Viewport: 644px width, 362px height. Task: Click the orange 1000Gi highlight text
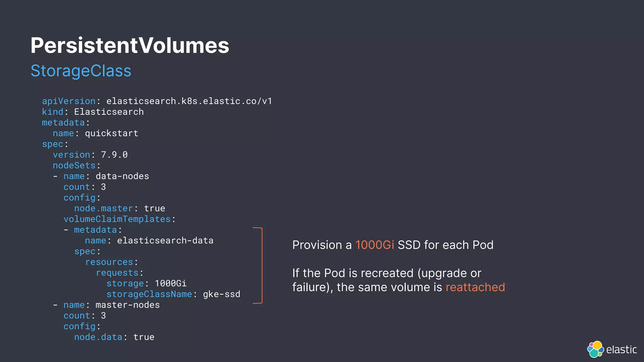[x=375, y=245]
